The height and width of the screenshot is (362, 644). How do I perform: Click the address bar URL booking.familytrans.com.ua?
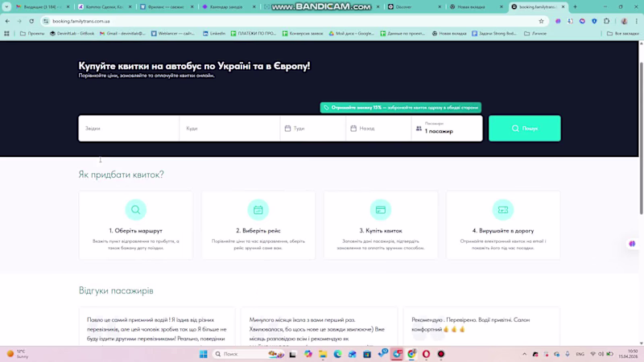click(81, 21)
